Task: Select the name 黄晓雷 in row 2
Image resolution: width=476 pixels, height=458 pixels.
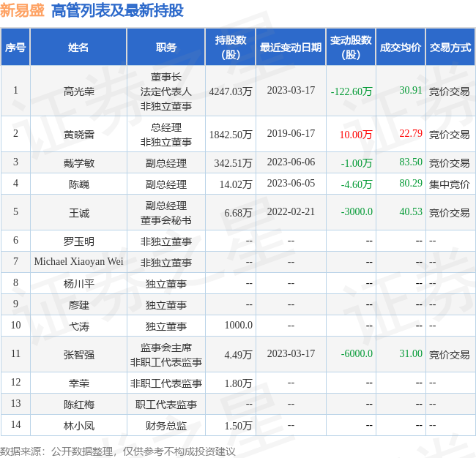Action: click(x=78, y=135)
